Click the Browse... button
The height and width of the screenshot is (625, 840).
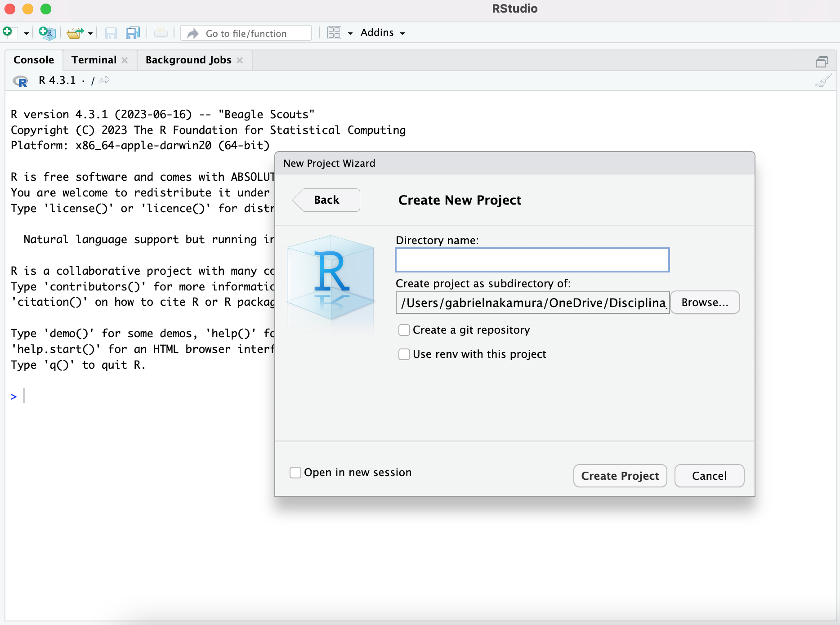pos(705,303)
